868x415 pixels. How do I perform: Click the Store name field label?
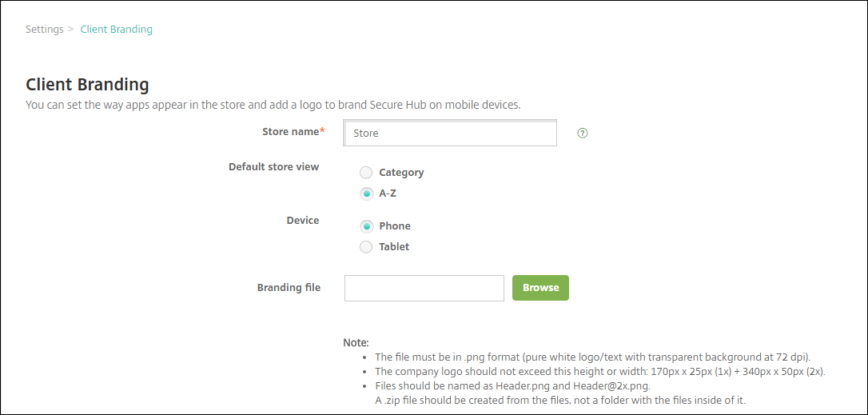(x=290, y=131)
